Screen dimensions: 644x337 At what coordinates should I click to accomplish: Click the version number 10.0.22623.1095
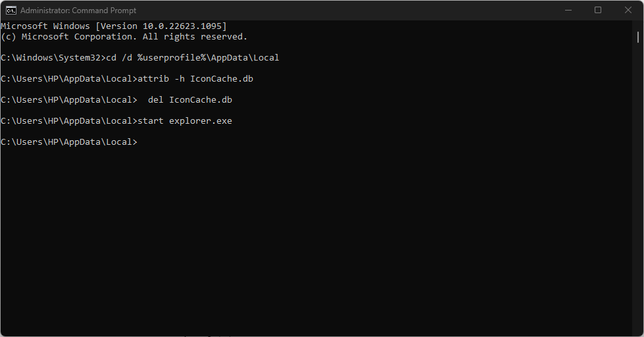(182, 26)
